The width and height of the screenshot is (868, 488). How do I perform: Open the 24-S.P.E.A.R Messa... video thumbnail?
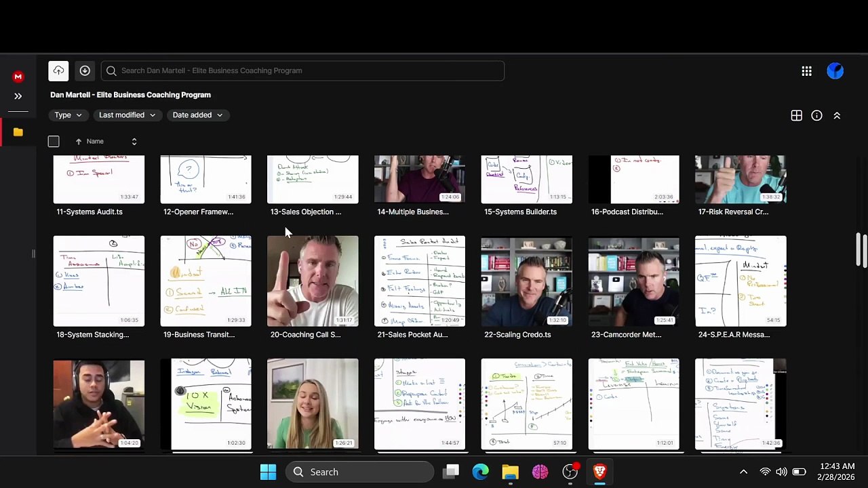tap(741, 281)
